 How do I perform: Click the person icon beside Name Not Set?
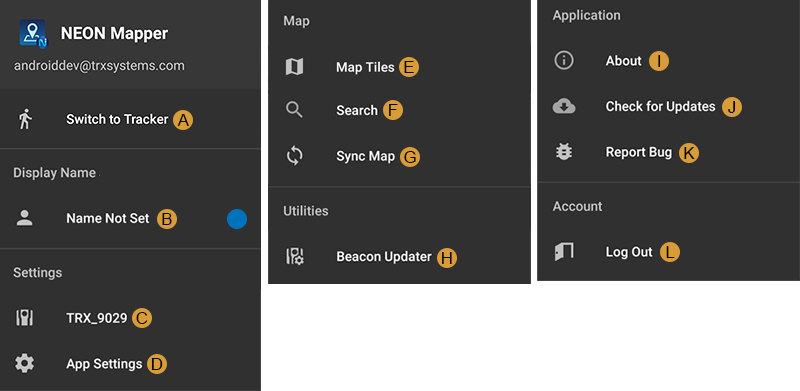click(24, 218)
